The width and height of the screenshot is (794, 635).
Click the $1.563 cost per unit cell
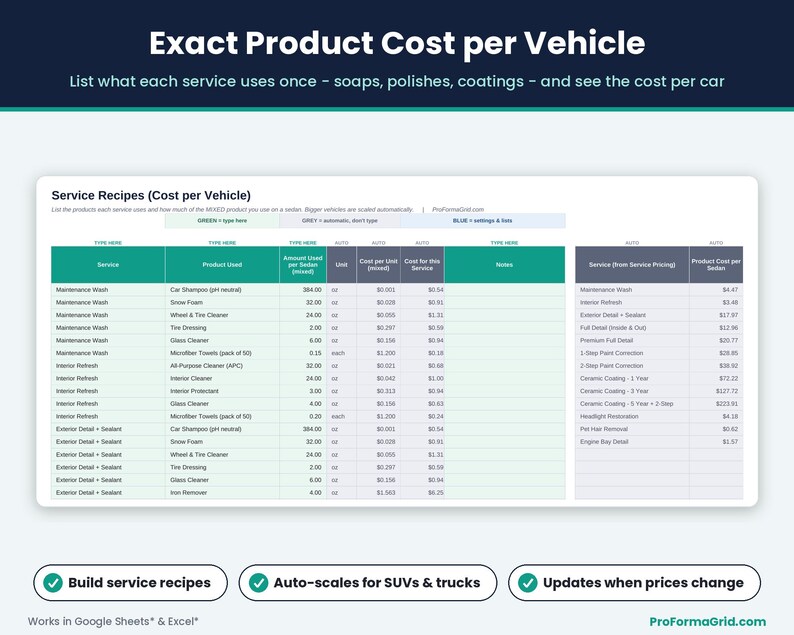[x=378, y=493]
